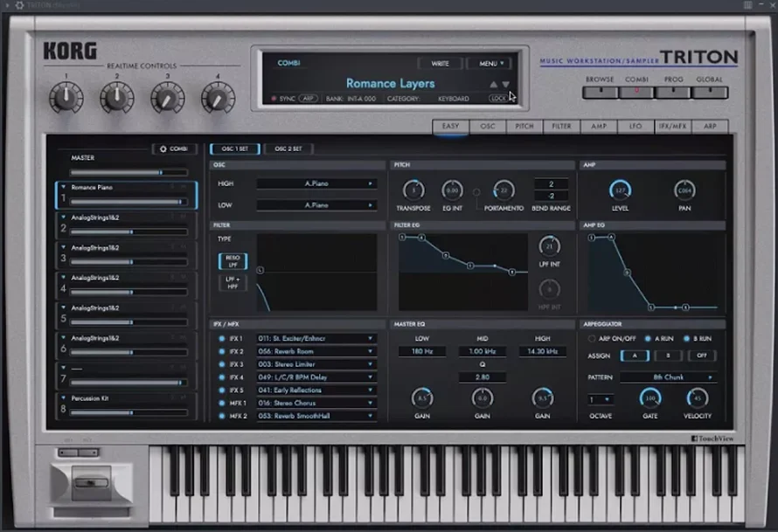Click Realtime Controls knob 1
778x532 pixels.
pos(66,97)
